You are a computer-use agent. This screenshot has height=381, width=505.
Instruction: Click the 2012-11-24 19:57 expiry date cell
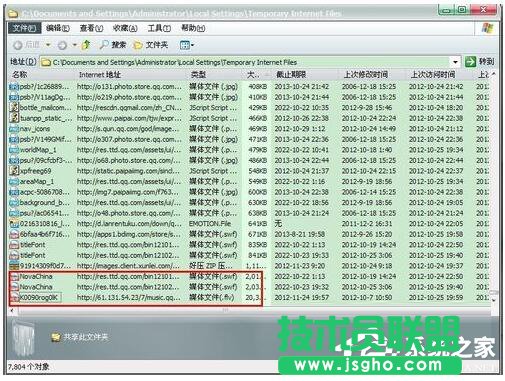(x=302, y=297)
